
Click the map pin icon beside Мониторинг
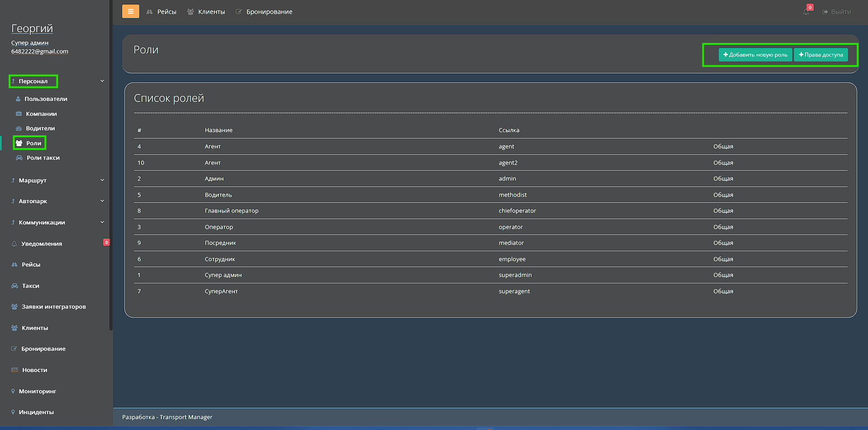pos(13,391)
